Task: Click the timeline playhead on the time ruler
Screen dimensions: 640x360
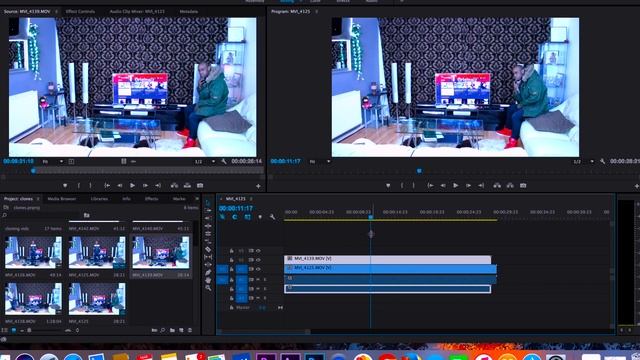Action: tap(371, 217)
